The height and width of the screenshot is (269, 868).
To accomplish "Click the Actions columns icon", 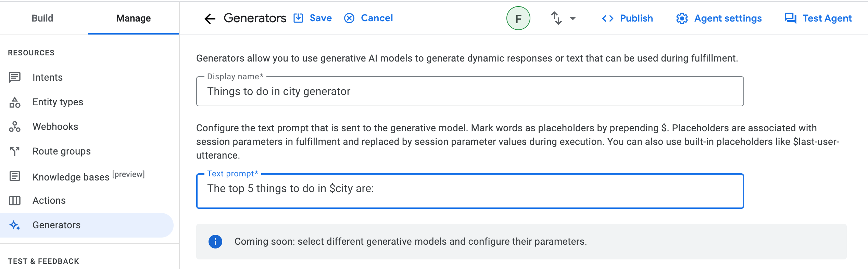I will point(15,201).
